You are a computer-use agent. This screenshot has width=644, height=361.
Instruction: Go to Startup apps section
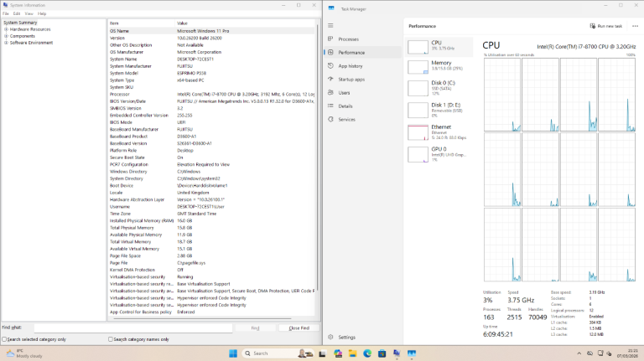(351, 79)
